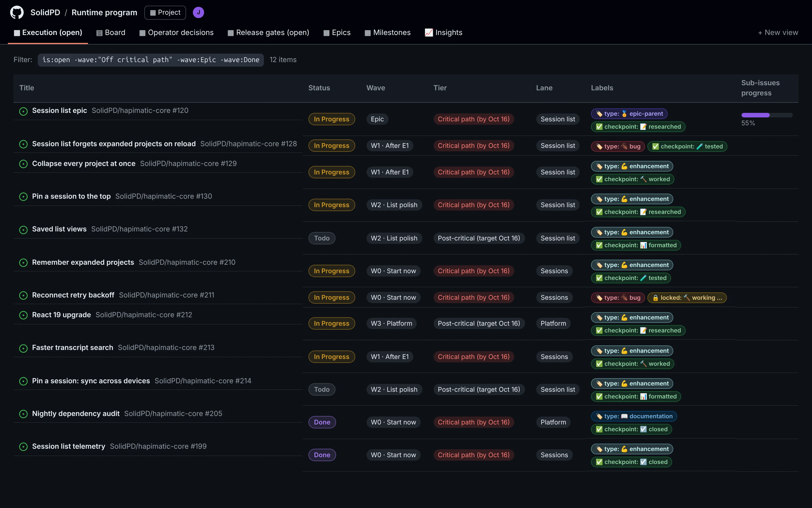Open the user avatar J
Screen dimensions: 812x508
coord(198,12)
